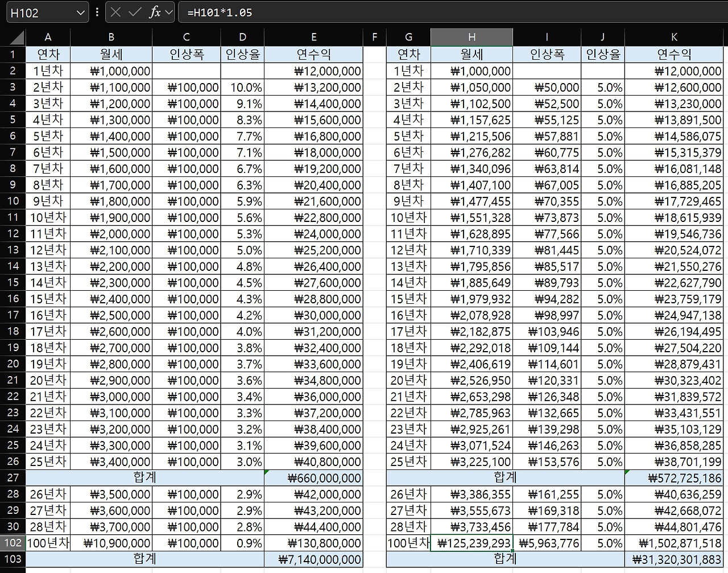Select column A header

tap(48, 38)
